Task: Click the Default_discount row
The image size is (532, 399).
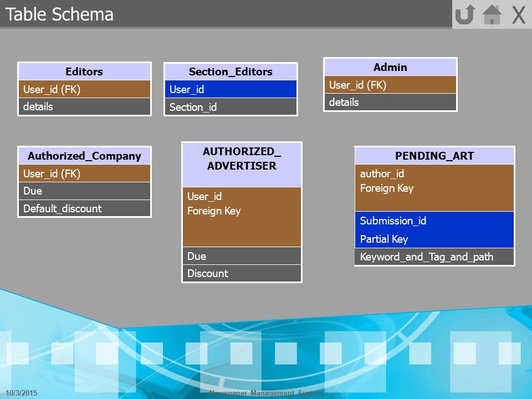Action: click(x=84, y=208)
